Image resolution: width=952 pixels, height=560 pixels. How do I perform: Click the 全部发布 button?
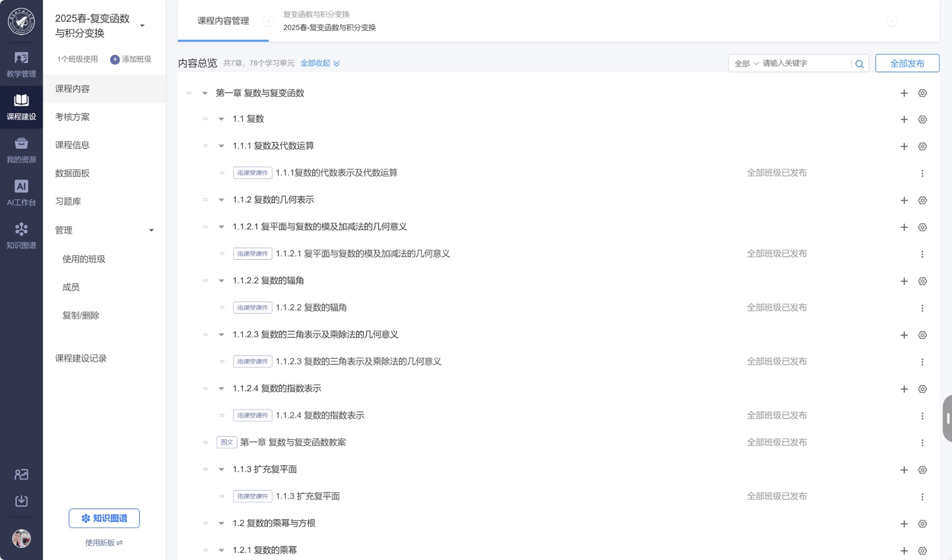pos(907,64)
